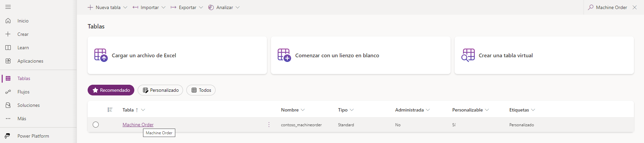Select the Personalizado filter tab
Screen dimensions: 644x143
point(160,90)
